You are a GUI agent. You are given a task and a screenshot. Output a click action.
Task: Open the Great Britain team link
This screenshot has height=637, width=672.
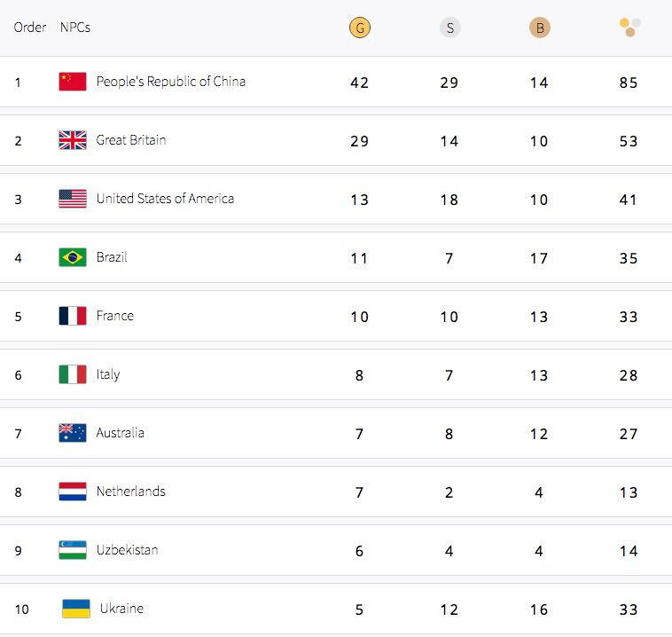coord(131,140)
